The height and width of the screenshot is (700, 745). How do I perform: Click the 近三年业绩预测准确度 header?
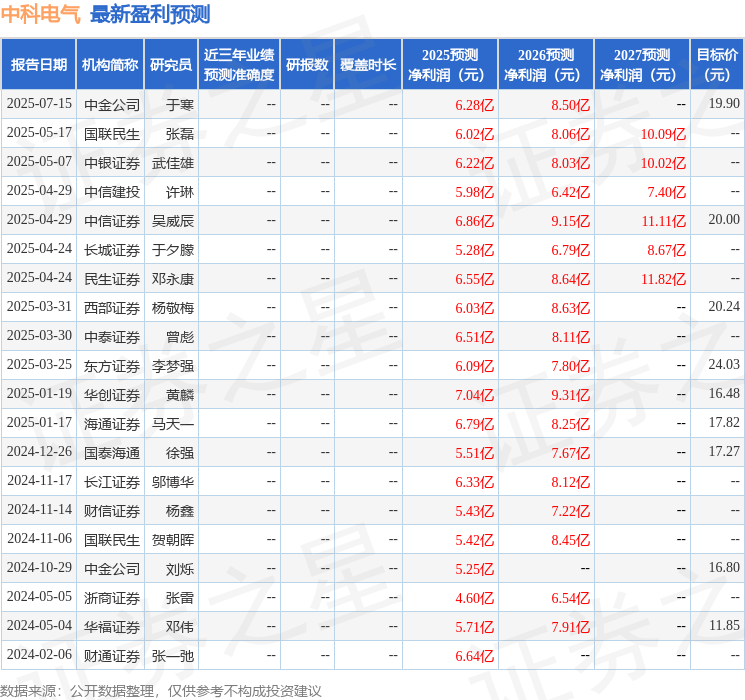239,65
